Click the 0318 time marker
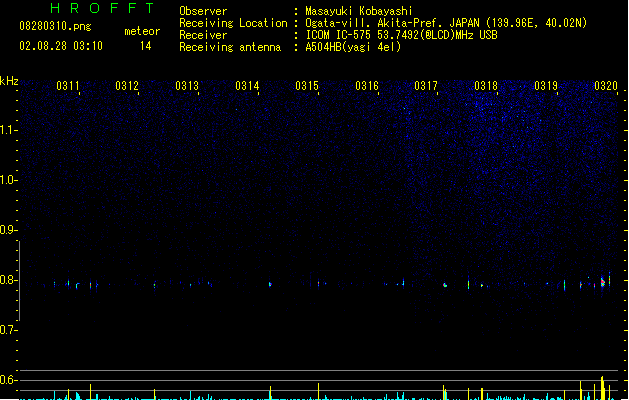 click(486, 86)
